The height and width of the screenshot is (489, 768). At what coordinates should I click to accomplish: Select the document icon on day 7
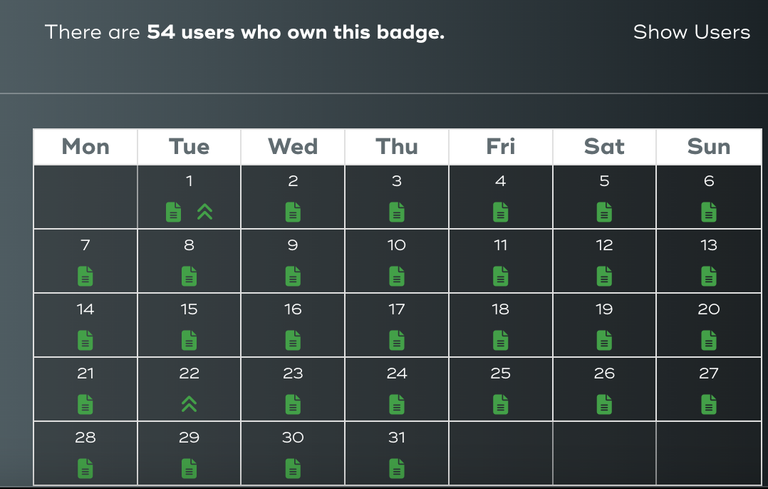(x=85, y=276)
